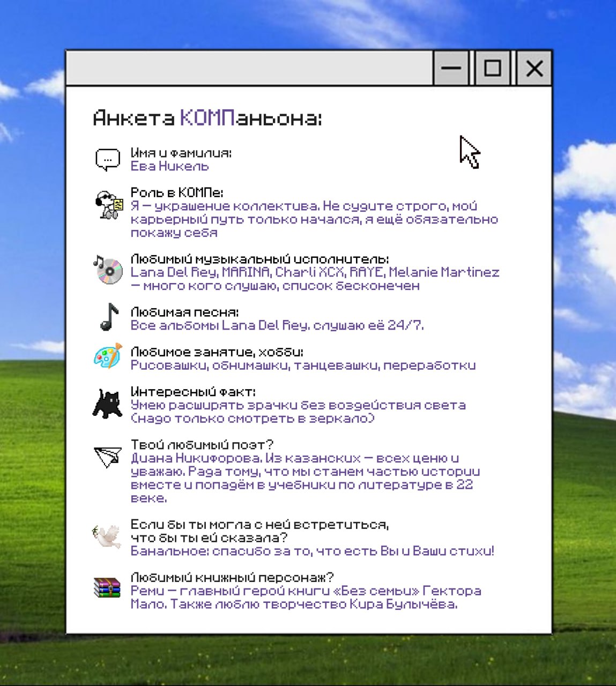Minimize the window with the dash button

451,68
